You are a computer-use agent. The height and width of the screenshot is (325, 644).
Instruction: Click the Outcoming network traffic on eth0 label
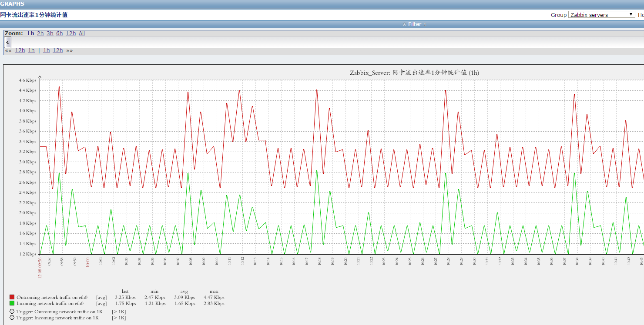click(52, 298)
